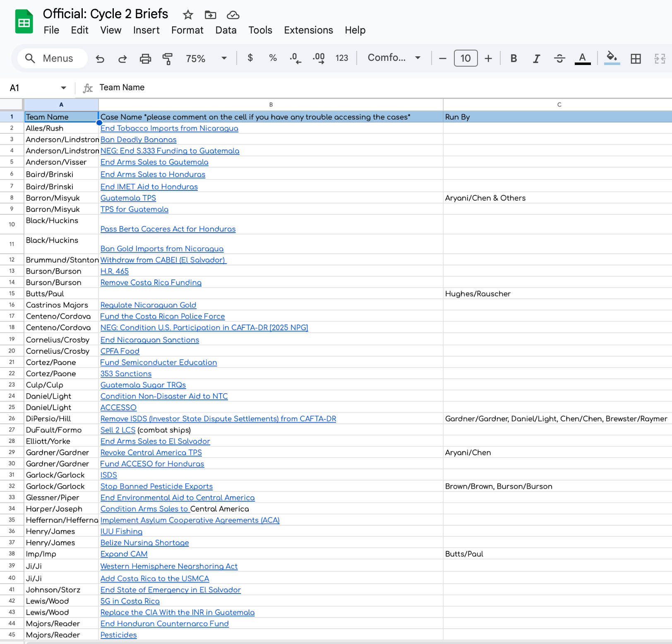Open the Extensions menu
The height and width of the screenshot is (644, 672).
pyautogui.click(x=308, y=30)
